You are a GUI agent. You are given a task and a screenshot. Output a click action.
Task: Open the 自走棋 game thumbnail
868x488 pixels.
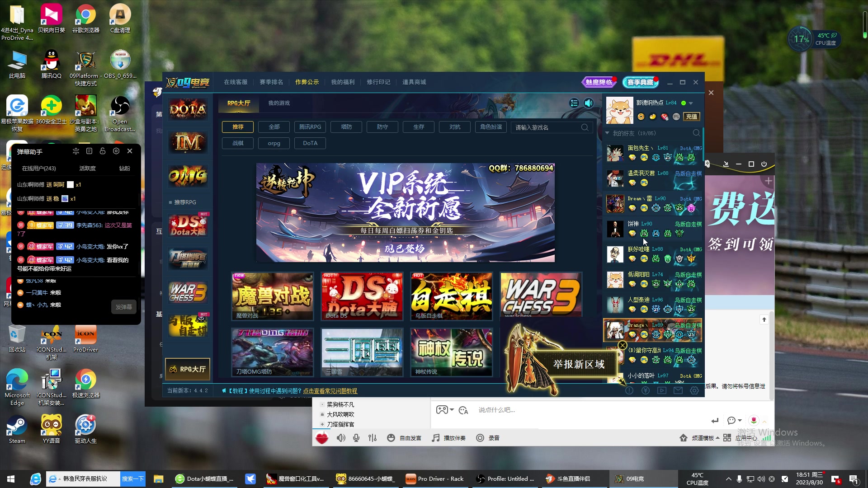click(451, 296)
